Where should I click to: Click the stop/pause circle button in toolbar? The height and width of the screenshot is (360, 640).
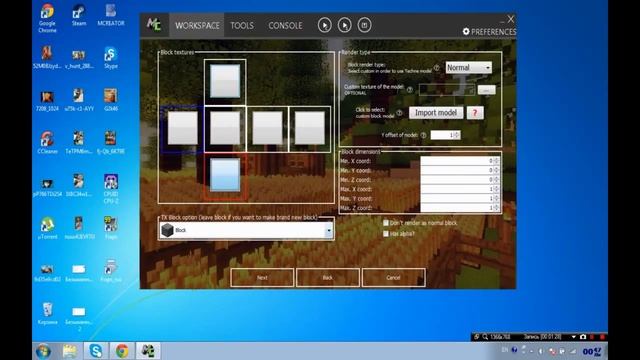(x=364, y=25)
